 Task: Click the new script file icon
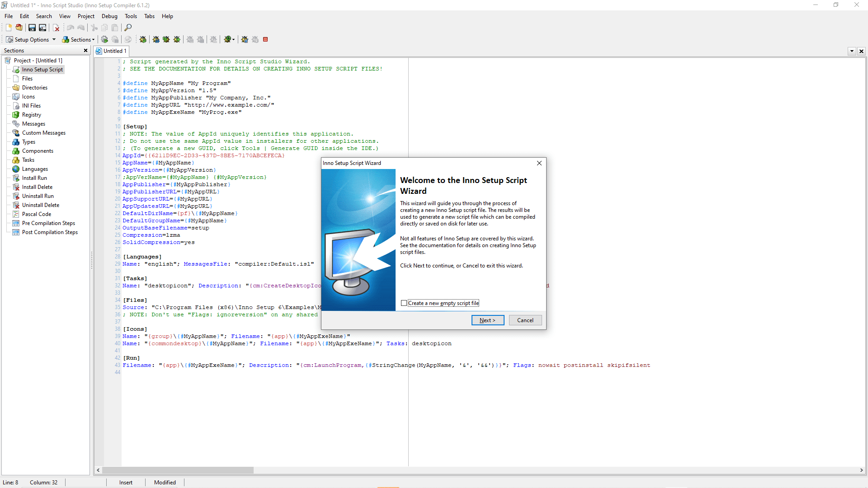pyautogui.click(x=9, y=28)
